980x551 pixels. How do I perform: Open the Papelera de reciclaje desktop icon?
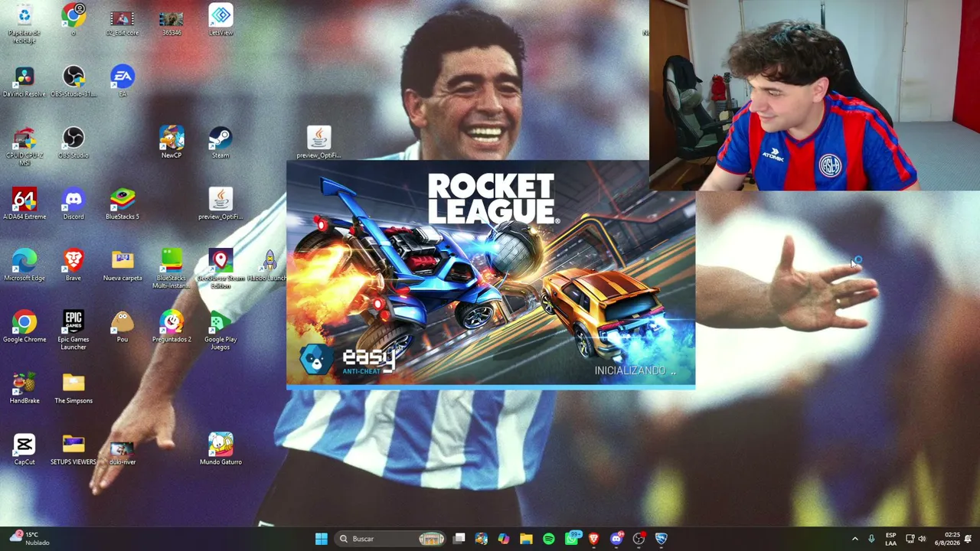[x=24, y=23]
